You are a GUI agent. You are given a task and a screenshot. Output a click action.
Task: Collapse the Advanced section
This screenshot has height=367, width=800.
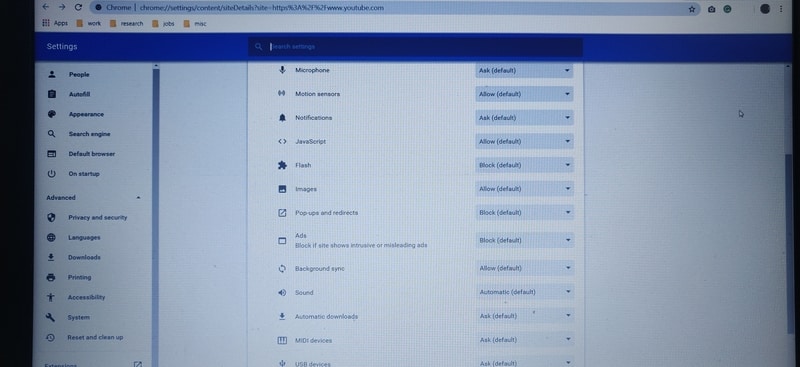tap(138, 198)
